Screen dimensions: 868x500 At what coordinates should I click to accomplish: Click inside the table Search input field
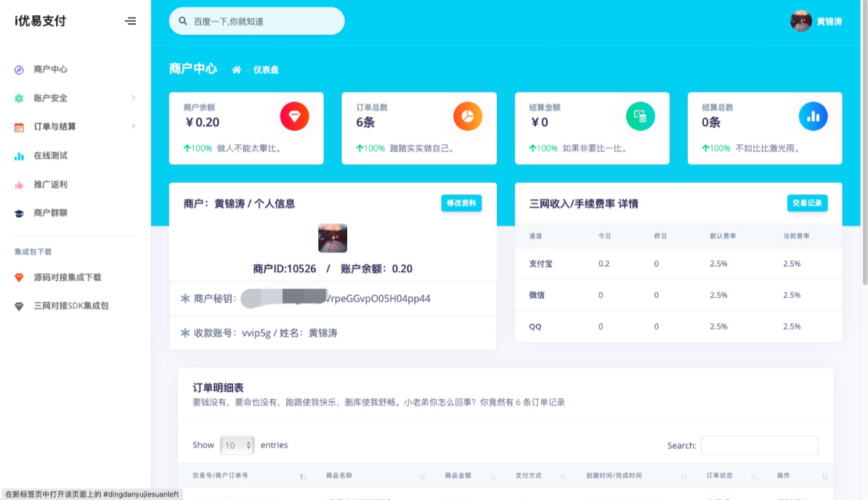pos(760,445)
